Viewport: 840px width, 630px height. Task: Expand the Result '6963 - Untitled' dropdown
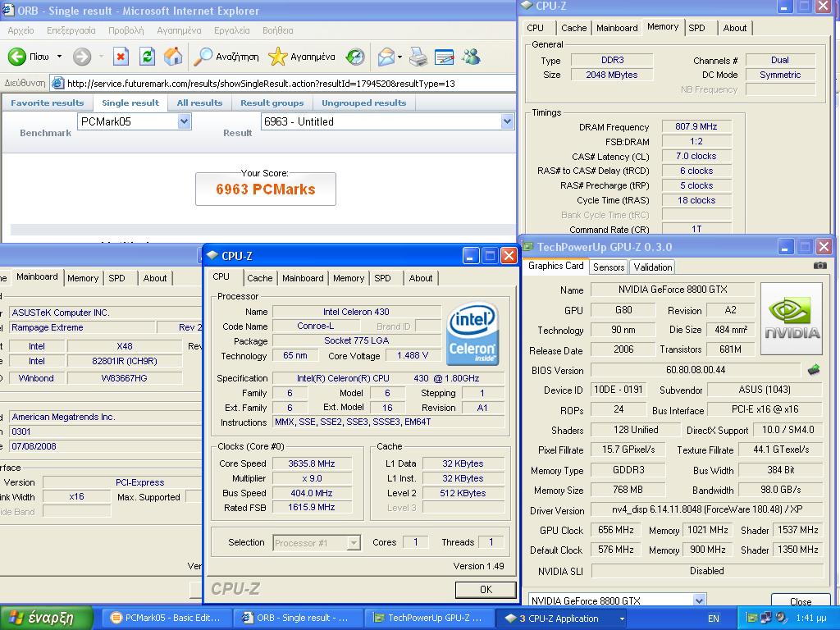507,121
